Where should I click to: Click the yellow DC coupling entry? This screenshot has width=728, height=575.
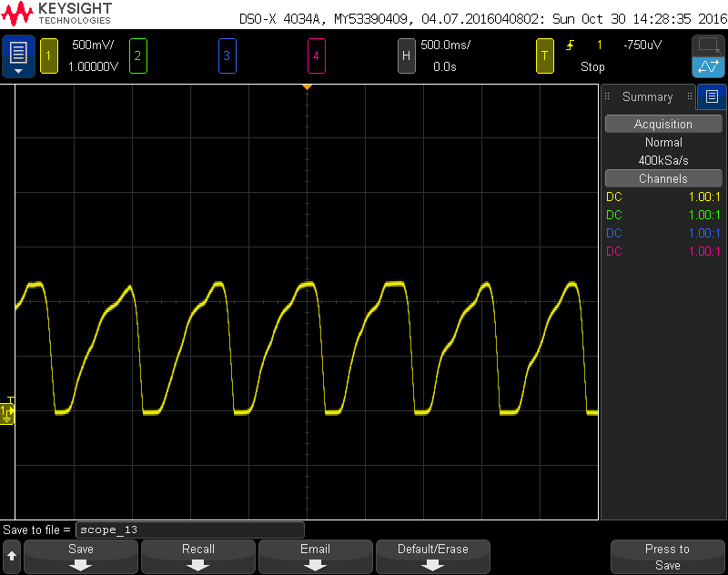point(613,197)
